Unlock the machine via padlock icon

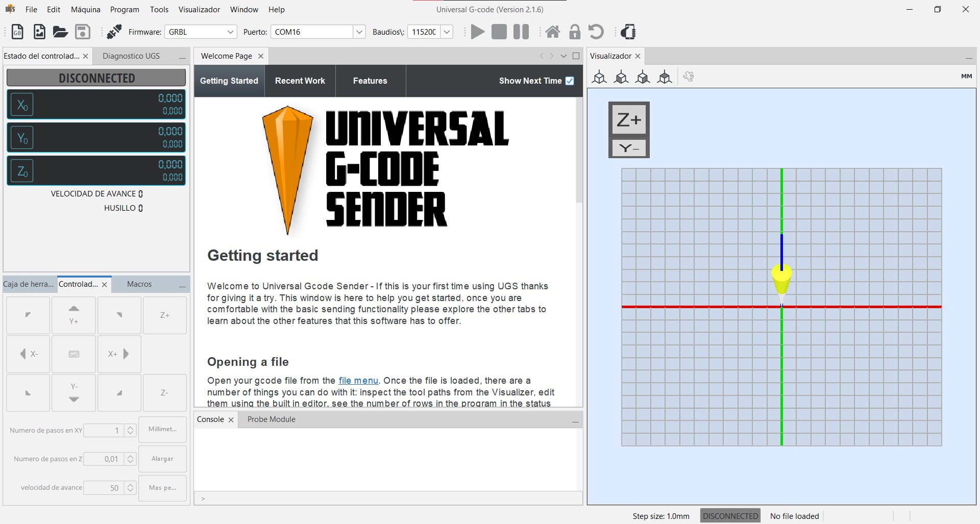coord(575,32)
